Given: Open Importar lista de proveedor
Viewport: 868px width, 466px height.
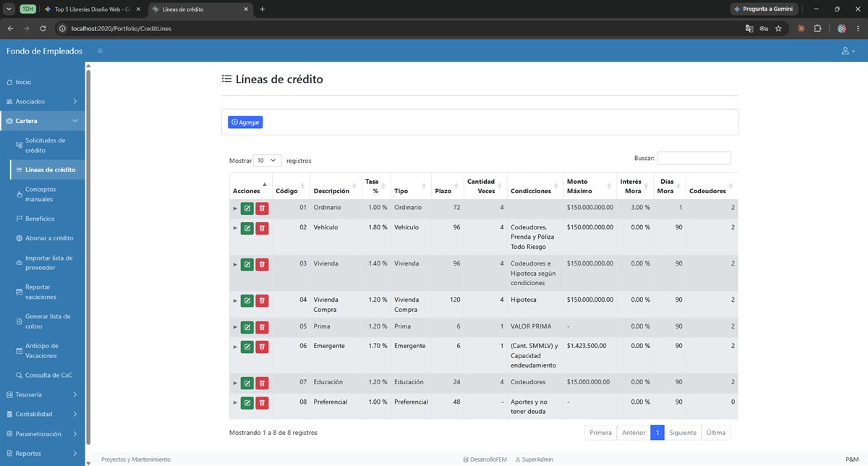Looking at the screenshot, I should point(47,263).
